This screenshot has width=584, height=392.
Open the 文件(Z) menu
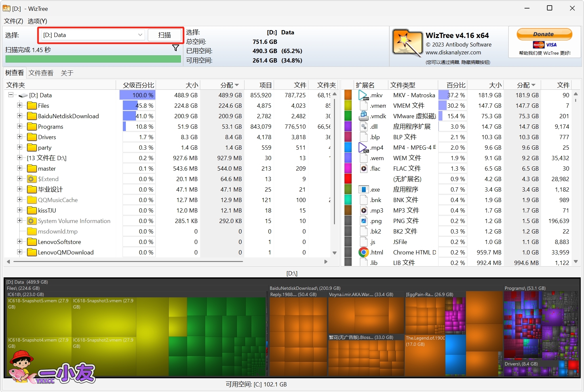[x=13, y=21]
